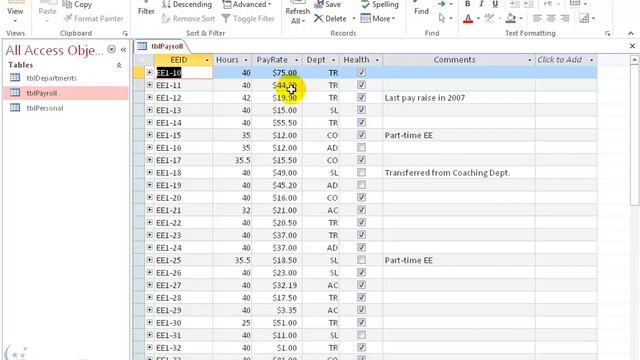Toggle Health checkbox for EE1-10
Image resolution: width=640 pixels, height=360 pixels.
tap(361, 73)
